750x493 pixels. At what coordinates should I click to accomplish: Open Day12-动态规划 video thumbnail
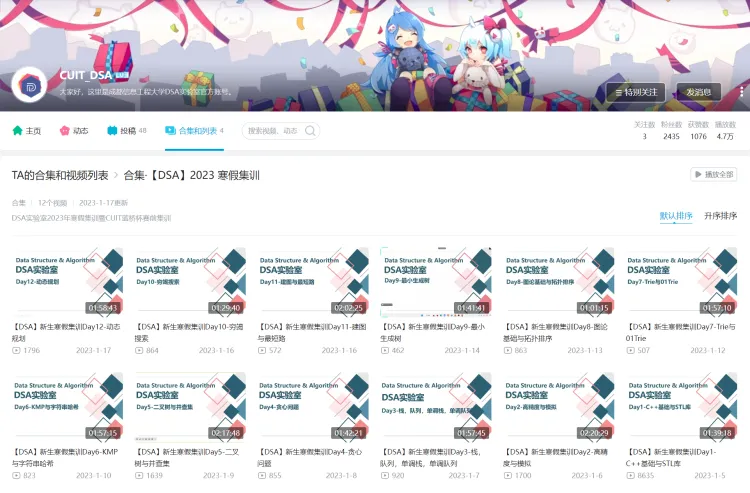click(66, 282)
